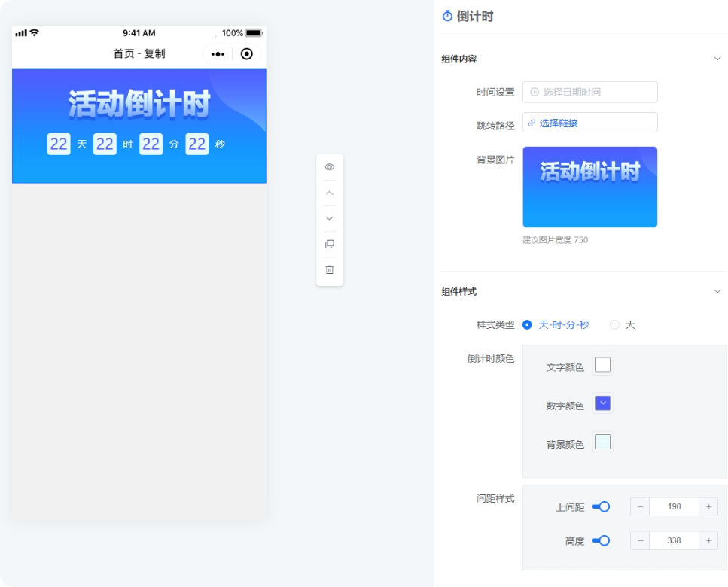The width and height of the screenshot is (728, 587).
Task: Decrease 高度 value with minus button
Action: tap(640, 540)
